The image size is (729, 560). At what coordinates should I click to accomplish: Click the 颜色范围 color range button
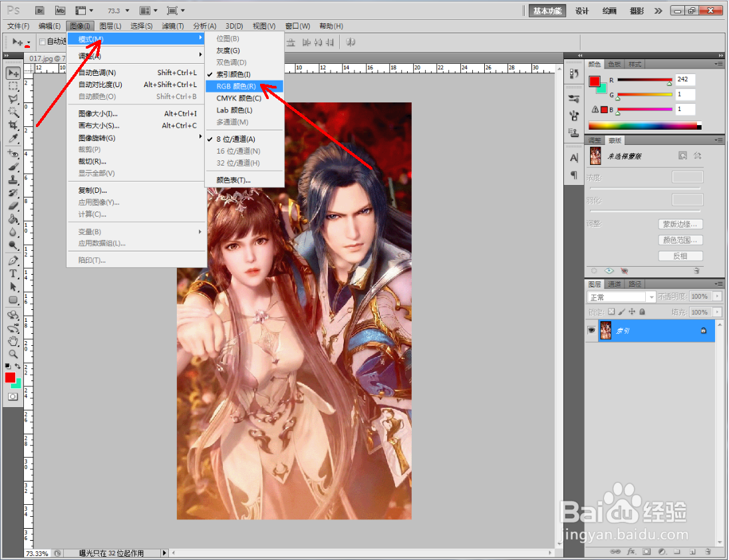pyautogui.click(x=680, y=240)
